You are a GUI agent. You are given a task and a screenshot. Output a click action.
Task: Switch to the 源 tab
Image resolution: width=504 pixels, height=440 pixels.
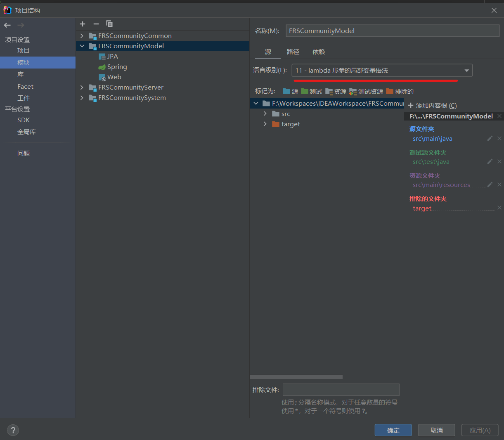(x=268, y=52)
